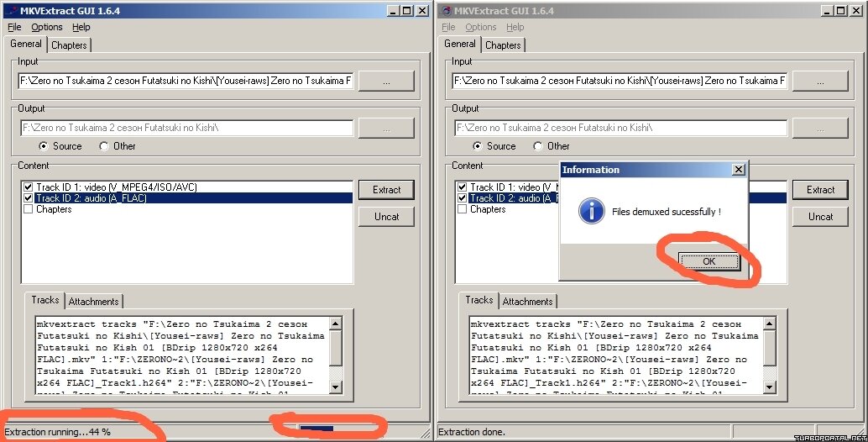This screenshot has width=868, height=442.
Task: Open Attachments tab in right window
Action: coord(527,302)
